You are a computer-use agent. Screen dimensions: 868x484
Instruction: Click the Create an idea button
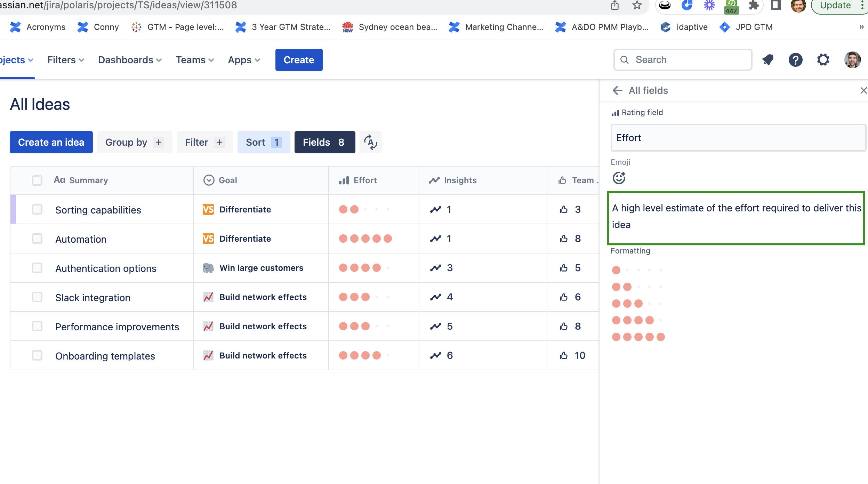(x=51, y=142)
